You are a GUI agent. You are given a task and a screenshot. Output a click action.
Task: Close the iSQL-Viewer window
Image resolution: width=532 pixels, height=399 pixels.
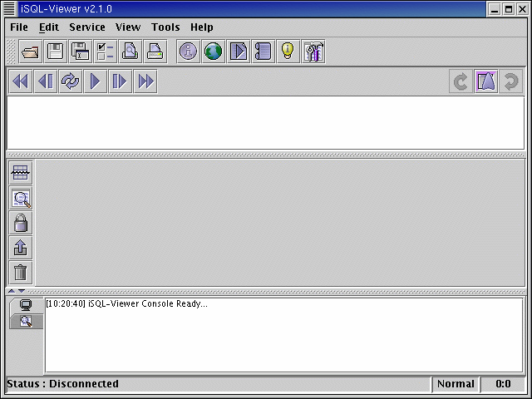click(523, 9)
